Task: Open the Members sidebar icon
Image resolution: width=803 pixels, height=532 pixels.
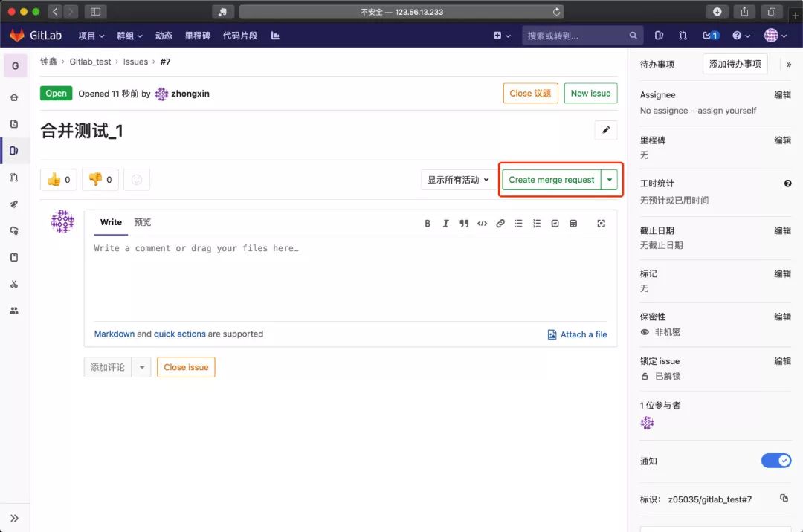Action: (14, 311)
